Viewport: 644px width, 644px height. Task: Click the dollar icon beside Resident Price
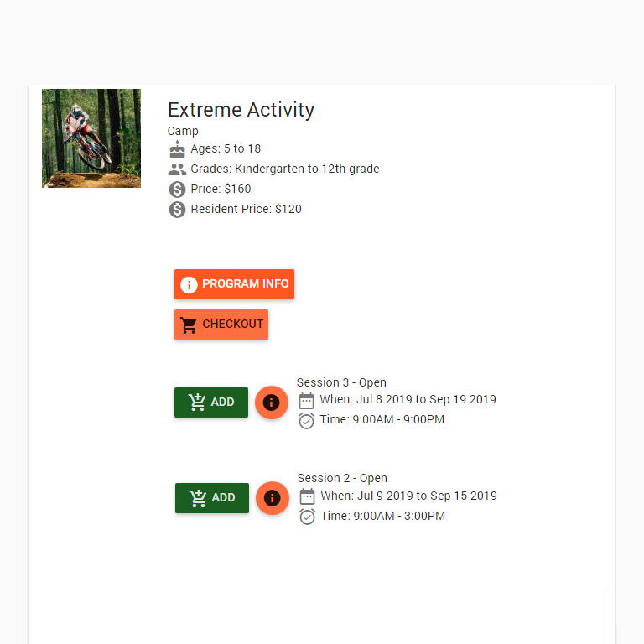point(178,210)
